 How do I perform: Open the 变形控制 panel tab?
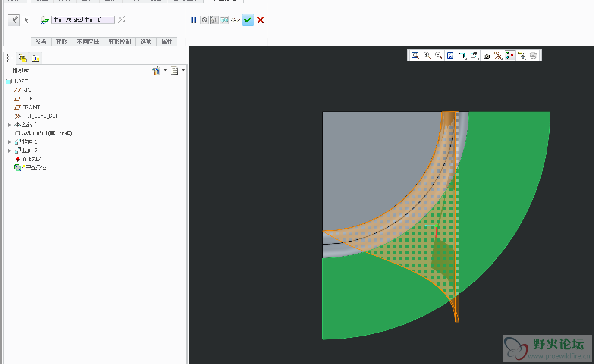119,41
